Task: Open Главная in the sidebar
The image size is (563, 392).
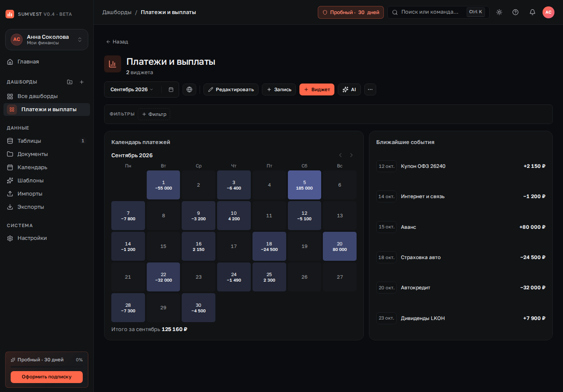Action: point(46,62)
